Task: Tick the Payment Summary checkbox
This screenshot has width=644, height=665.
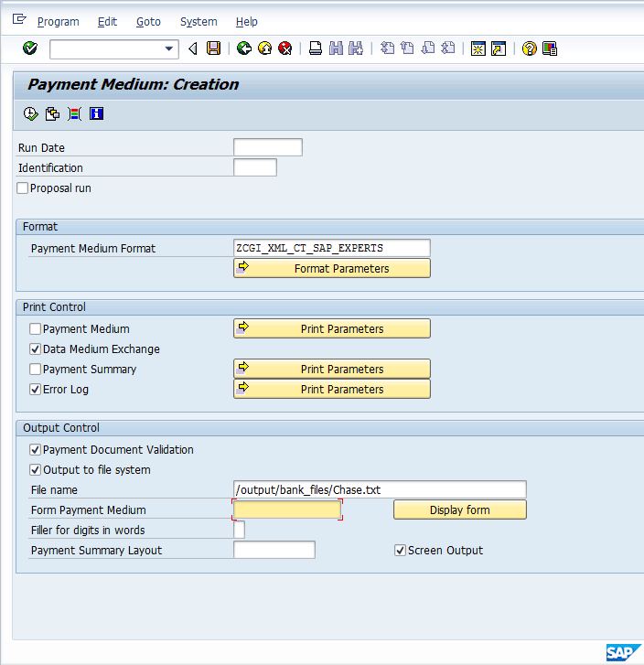Action: pyautogui.click(x=36, y=370)
